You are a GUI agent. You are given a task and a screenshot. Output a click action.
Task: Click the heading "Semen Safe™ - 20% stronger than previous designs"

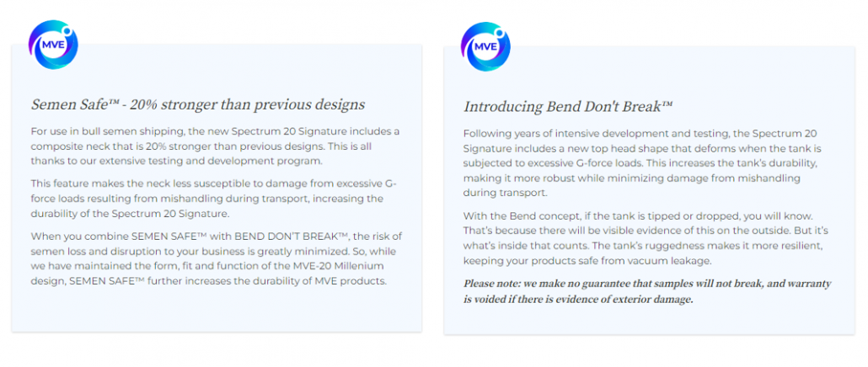pyautogui.click(x=198, y=104)
